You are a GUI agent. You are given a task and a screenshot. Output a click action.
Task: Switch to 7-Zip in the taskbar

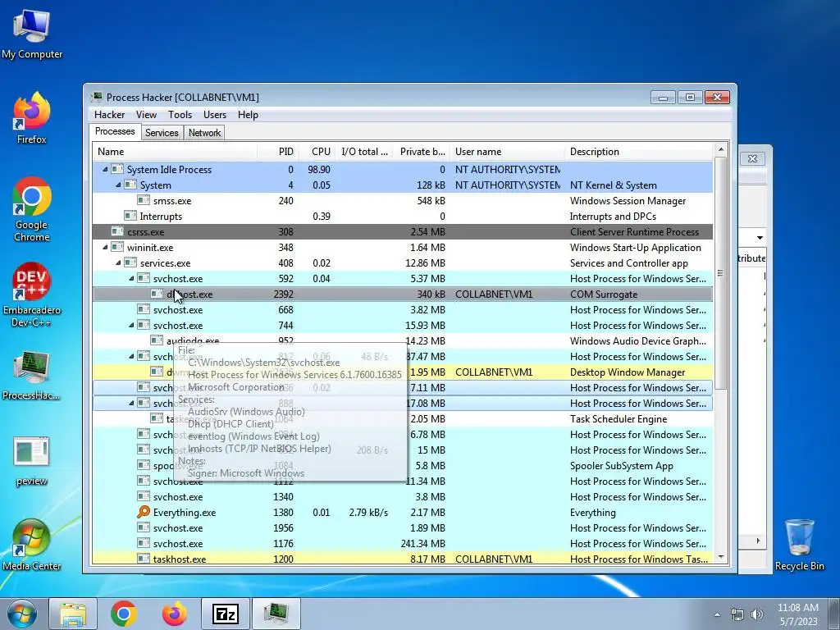click(225, 614)
